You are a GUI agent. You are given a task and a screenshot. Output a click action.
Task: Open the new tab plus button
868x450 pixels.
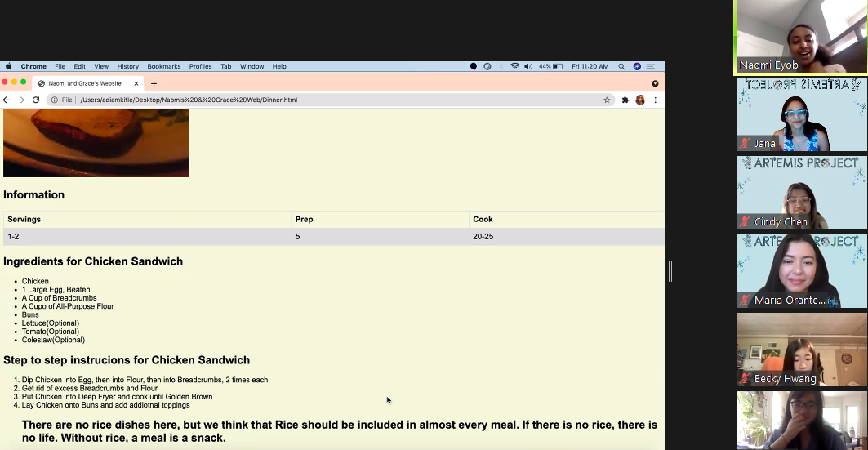click(x=154, y=83)
